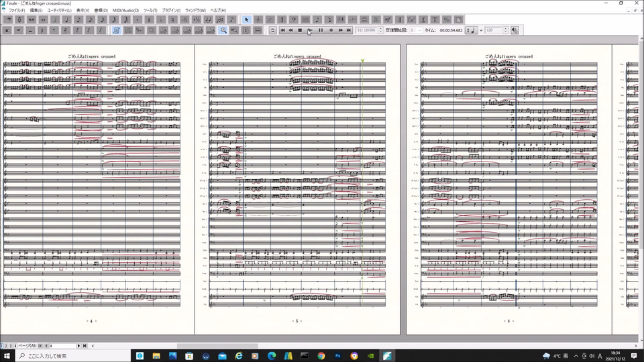Select the whole note duration icon
The width and height of the screenshot is (644, 362).
point(43,19)
